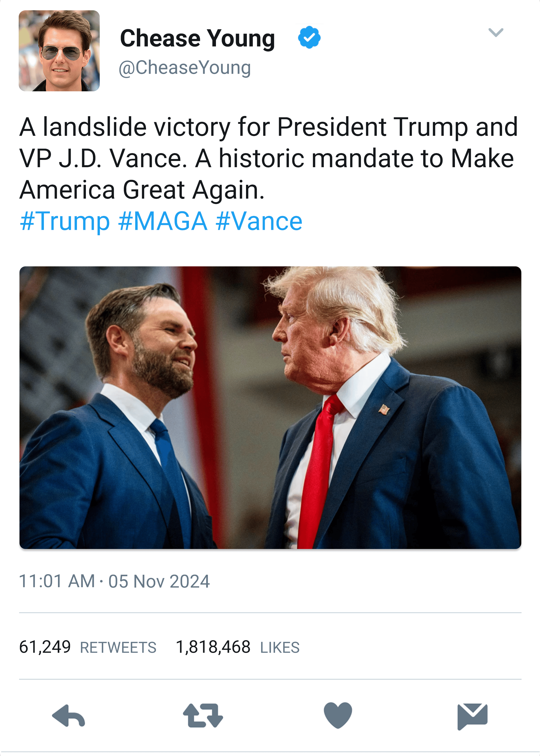The width and height of the screenshot is (540, 756).
Task: Click the tweet body text
Action: tap(269, 158)
